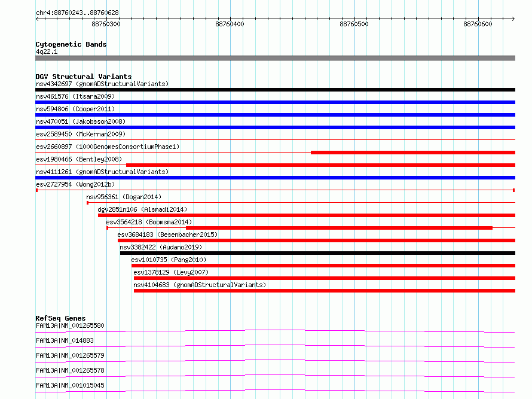Click the 88760300 ruler tick label

point(106,24)
